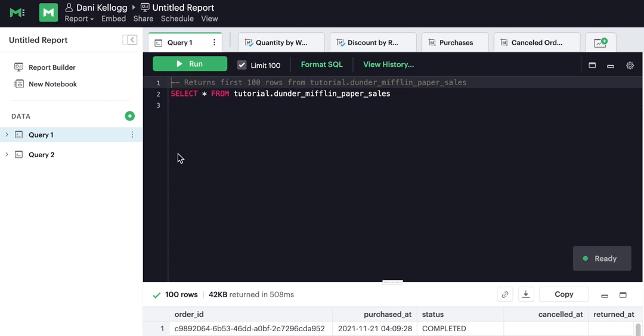This screenshot has height=336, width=644.
Task: Open Report Builder in sidebar
Action: [52, 67]
